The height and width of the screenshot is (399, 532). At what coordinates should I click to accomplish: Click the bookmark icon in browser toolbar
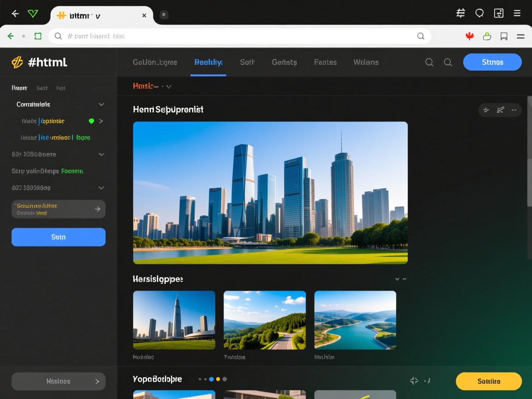504,36
